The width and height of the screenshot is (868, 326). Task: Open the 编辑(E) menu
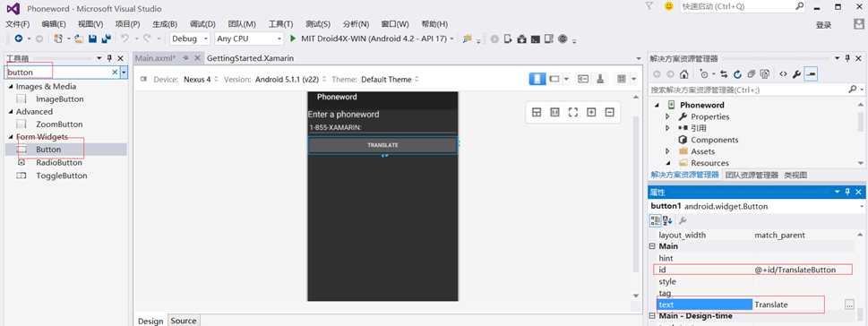coord(54,24)
